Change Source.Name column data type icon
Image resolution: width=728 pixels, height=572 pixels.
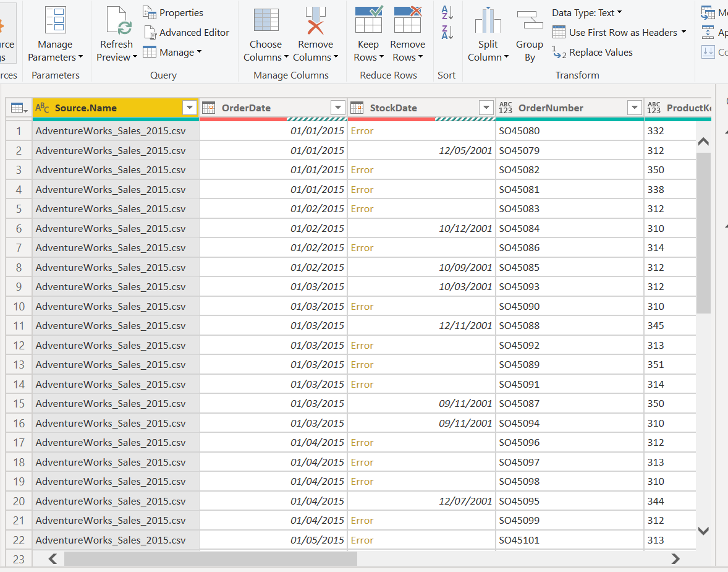(x=42, y=108)
